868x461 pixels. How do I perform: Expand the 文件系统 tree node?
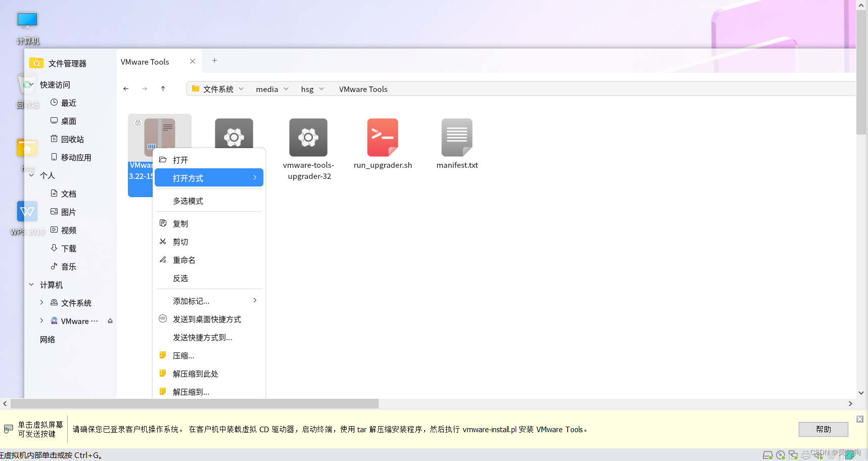click(x=41, y=303)
